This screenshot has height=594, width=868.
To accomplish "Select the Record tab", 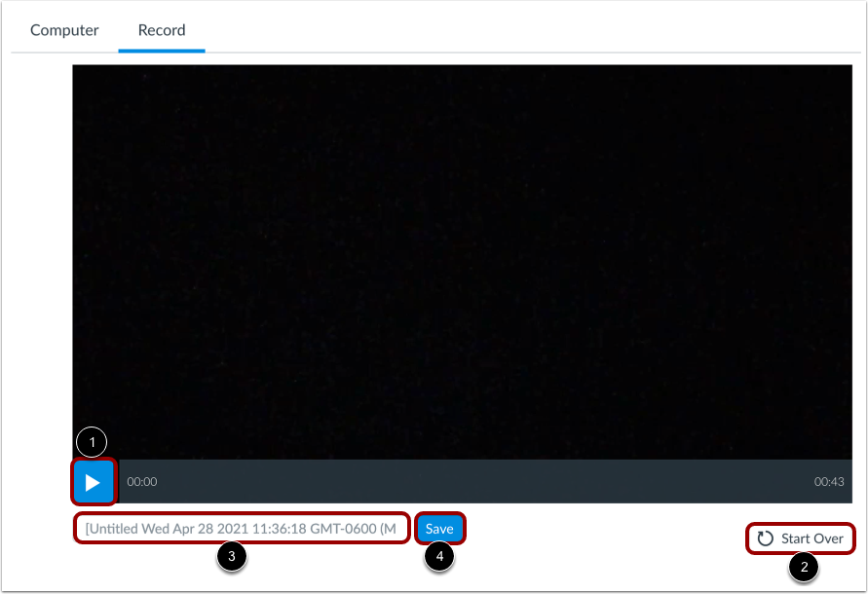I will pos(160,30).
